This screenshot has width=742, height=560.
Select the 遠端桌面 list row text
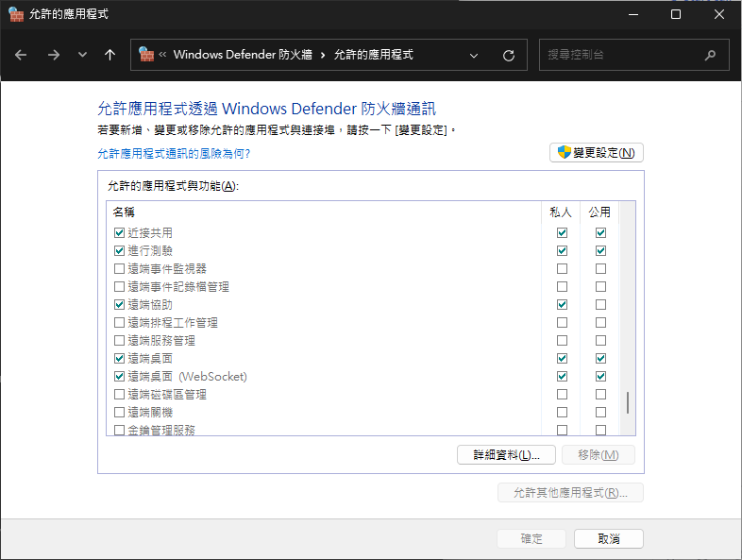tap(150, 359)
